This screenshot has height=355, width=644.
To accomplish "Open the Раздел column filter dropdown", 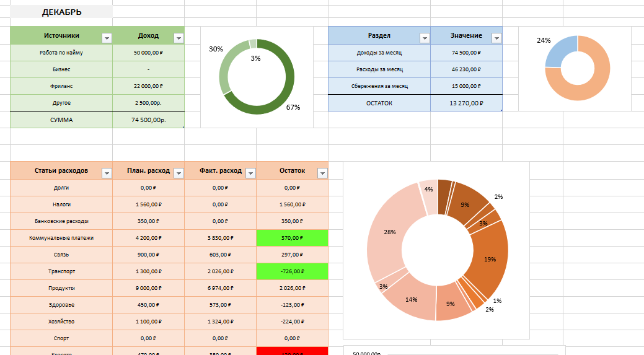I will pyautogui.click(x=425, y=38).
